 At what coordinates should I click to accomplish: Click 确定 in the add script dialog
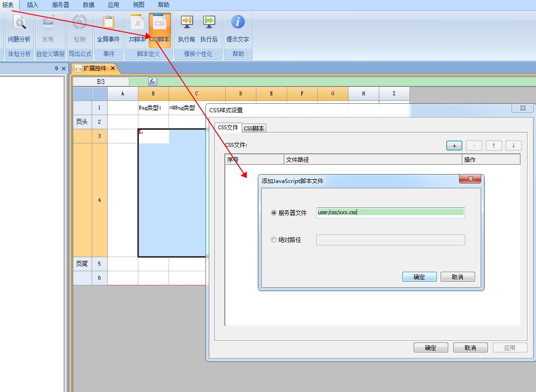tap(419, 277)
